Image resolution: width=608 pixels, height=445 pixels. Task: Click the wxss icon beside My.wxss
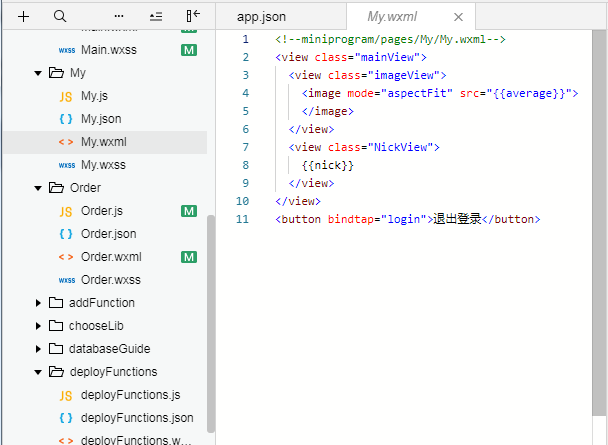point(67,166)
